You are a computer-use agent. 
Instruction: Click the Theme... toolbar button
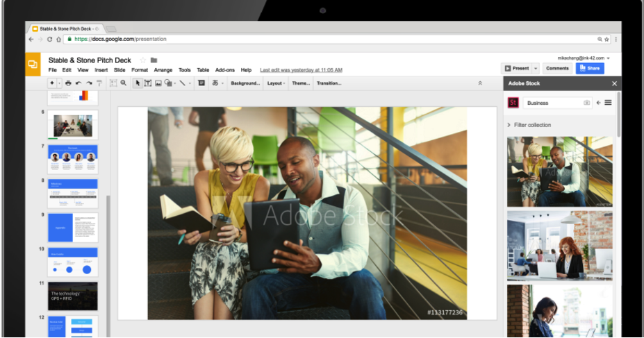tap(301, 83)
